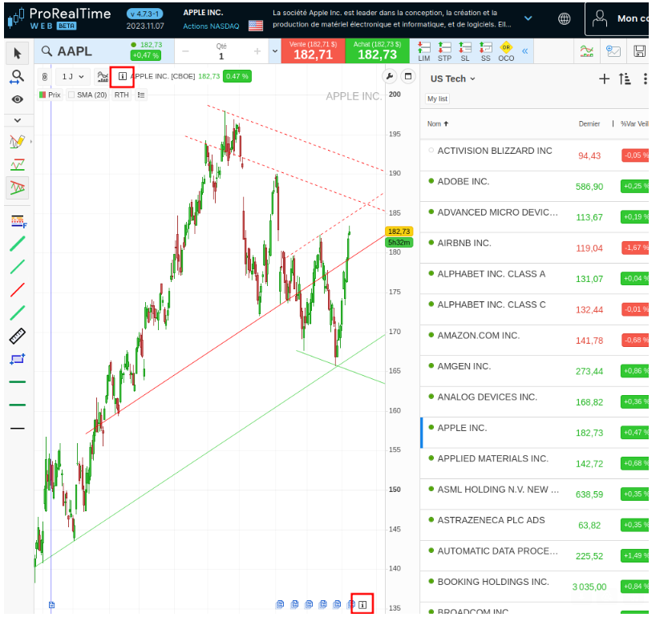The image size is (672, 617).
Task: Select the trend line chart icon
Action: pyautogui.click(x=17, y=164)
